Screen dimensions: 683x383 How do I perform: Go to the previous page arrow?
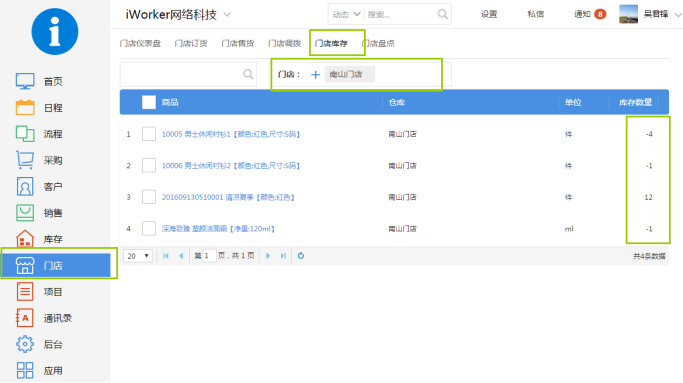(181, 256)
